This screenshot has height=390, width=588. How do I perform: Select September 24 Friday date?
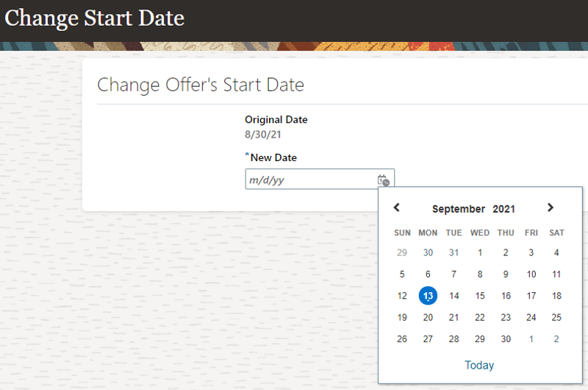pos(531,317)
